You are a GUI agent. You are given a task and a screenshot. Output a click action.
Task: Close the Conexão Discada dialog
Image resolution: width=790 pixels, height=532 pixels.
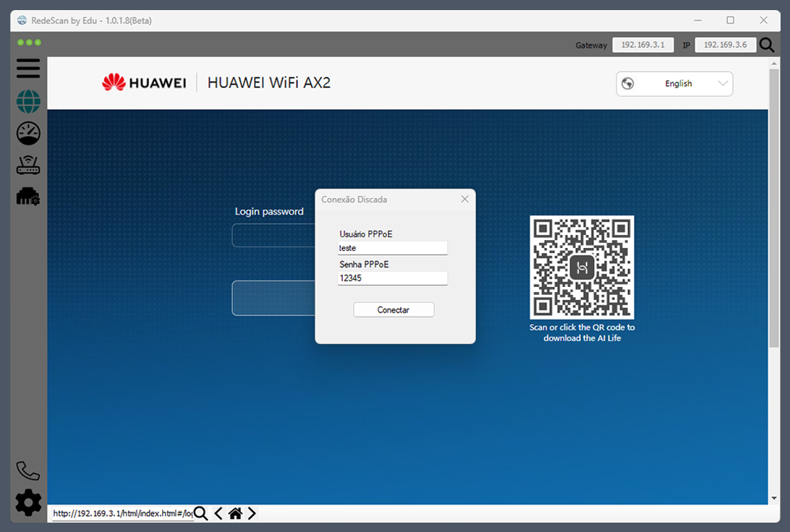coord(465,199)
